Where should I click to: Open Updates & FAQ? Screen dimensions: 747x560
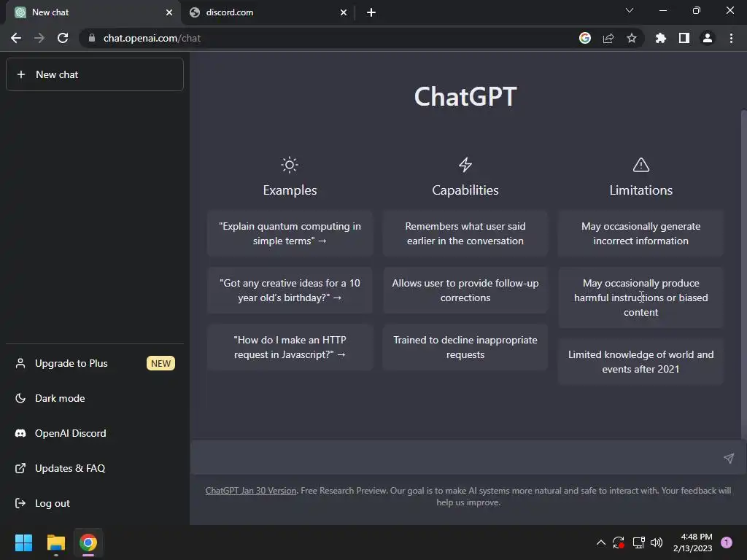coord(94,468)
